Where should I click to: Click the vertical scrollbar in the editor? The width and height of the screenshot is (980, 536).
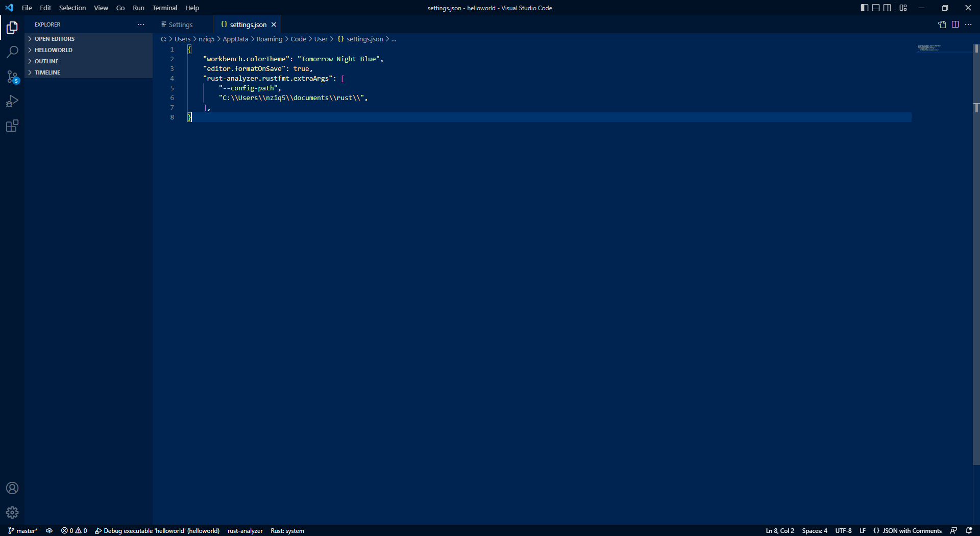click(976, 255)
